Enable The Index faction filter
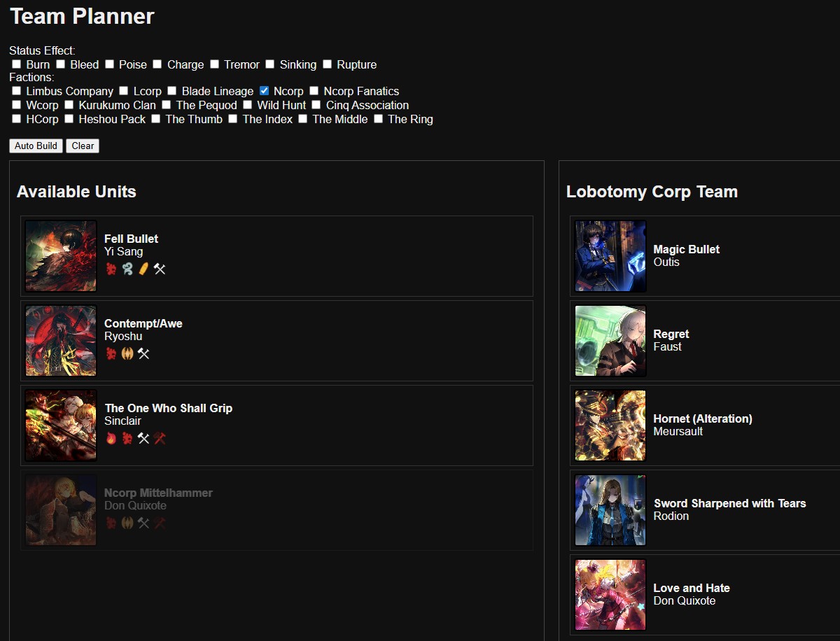The width and height of the screenshot is (840, 641). coord(232,118)
